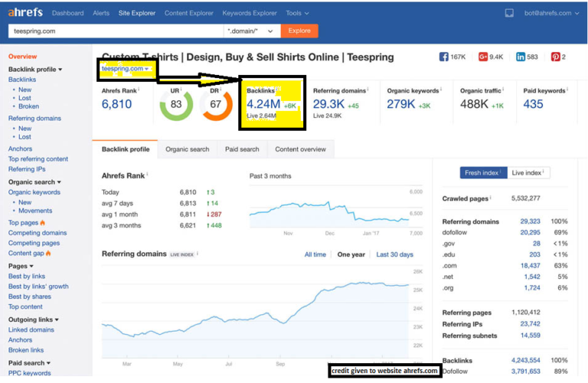Collapse the Pages sidebar section
The height and width of the screenshot is (383, 588).
pos(21,266)
